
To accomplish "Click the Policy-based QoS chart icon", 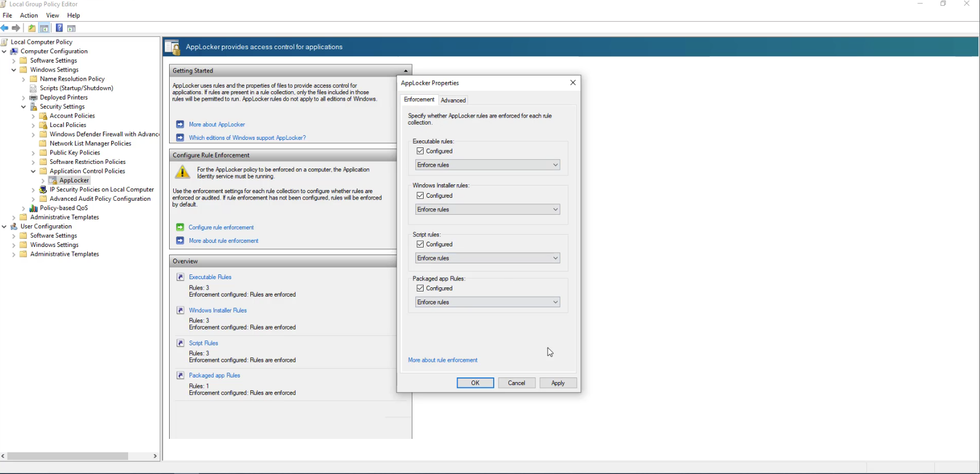I will click(x=33, y=208).
